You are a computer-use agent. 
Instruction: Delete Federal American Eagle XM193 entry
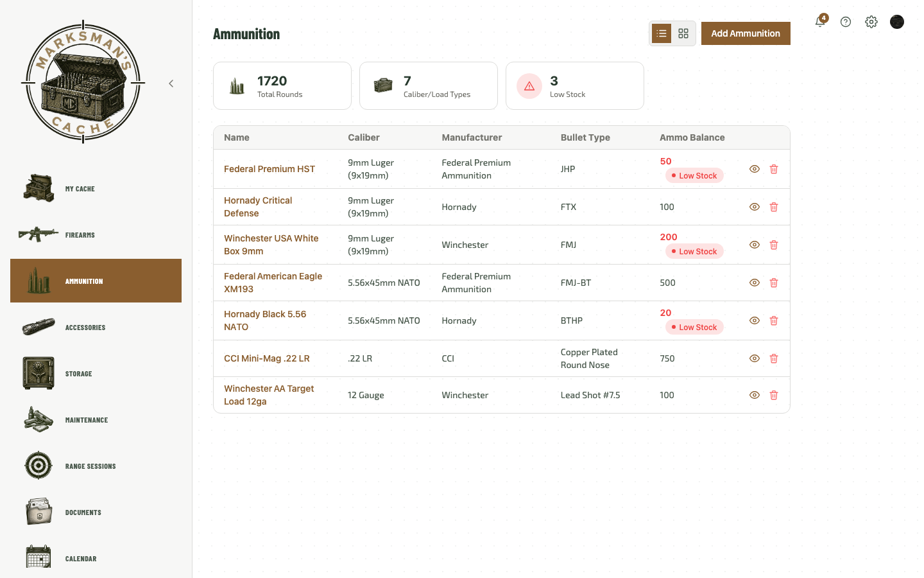pos(774,283)
